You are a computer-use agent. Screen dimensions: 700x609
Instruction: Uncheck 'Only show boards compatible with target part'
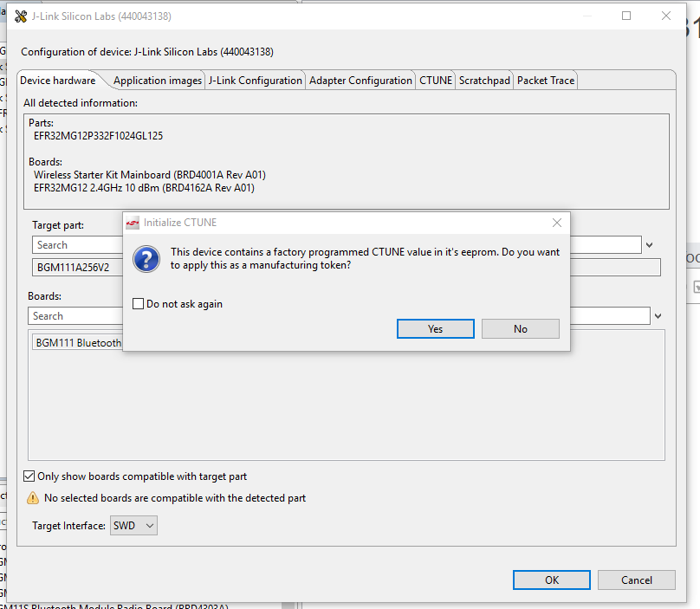[29, 476]
